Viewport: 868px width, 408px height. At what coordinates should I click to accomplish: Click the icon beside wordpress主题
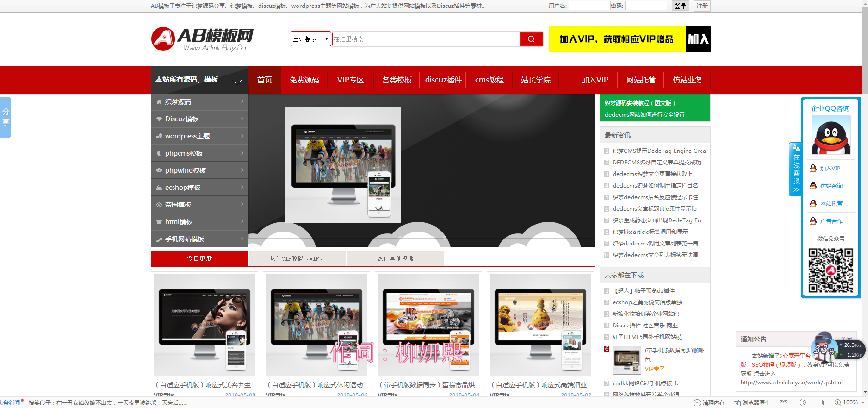(x=159, y=136)
